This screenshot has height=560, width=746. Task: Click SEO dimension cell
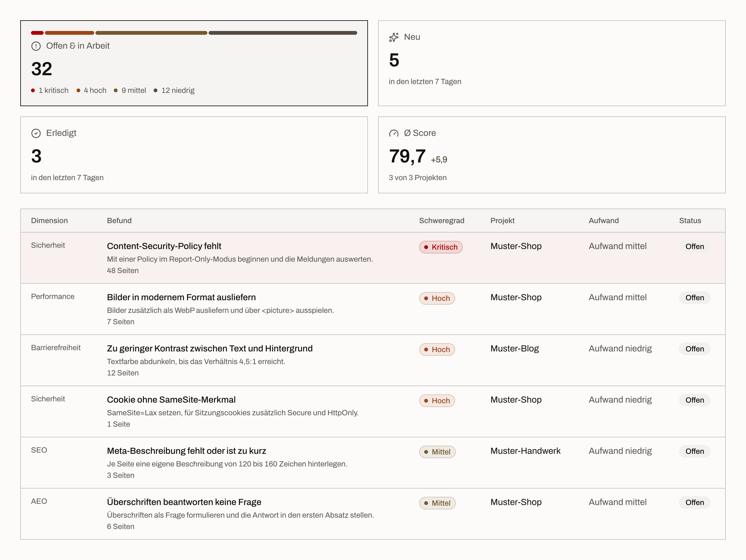coord(39,450)
